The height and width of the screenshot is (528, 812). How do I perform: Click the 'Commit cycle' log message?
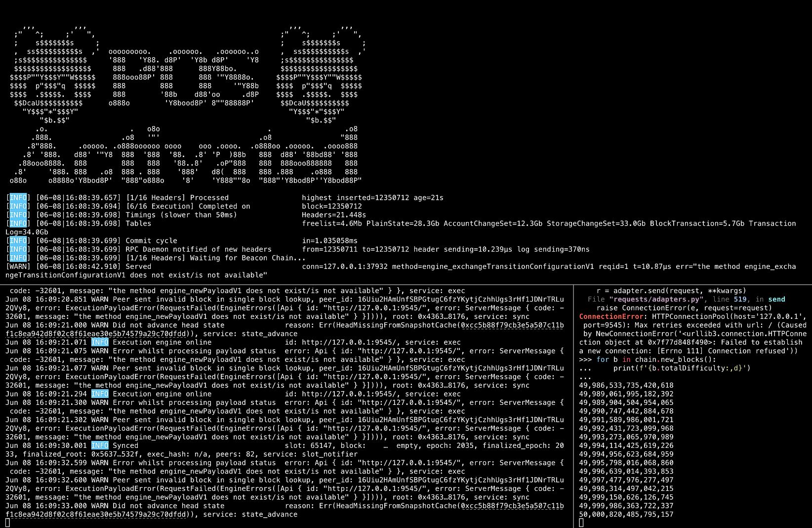151,241
